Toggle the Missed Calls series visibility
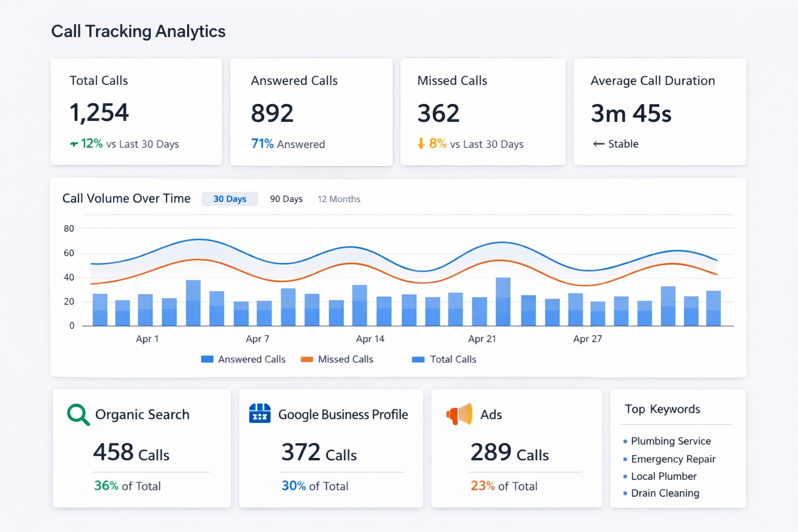The width and height of the screenshot is (798, 532). [338, 359]
